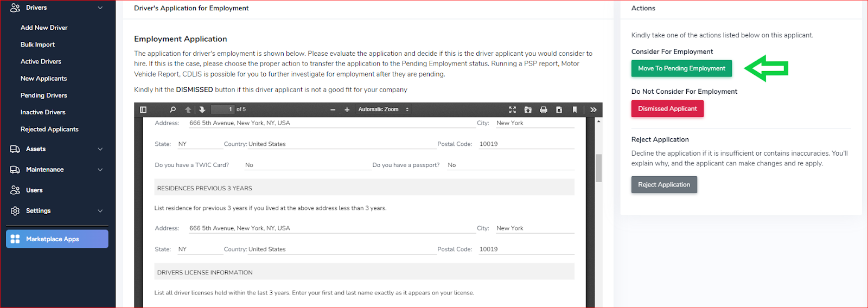Screen dimensions: 868x308
Task: Zoom in the PDF with plus
Action: [x=347, y=110]
